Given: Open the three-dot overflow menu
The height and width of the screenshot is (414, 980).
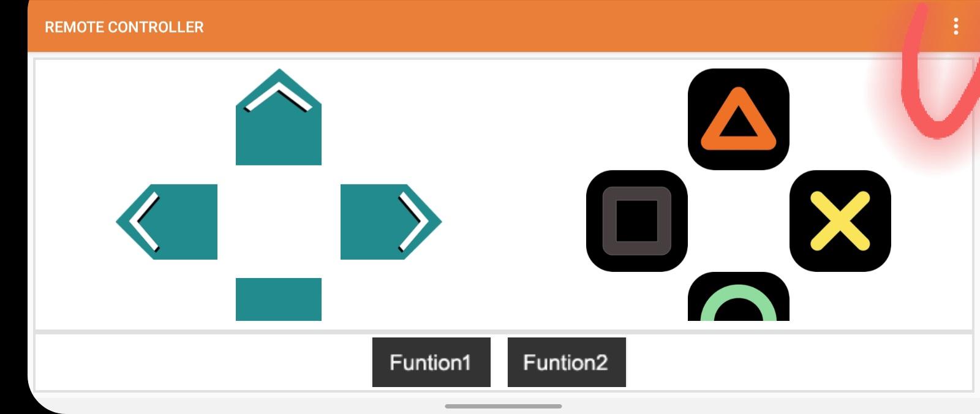Looking at the screenshot, I should click(x=956, y=26).
